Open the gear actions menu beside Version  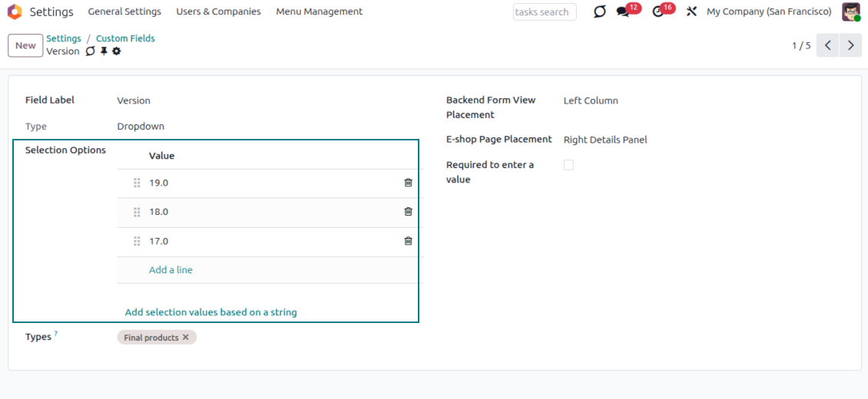coord(117,51)
